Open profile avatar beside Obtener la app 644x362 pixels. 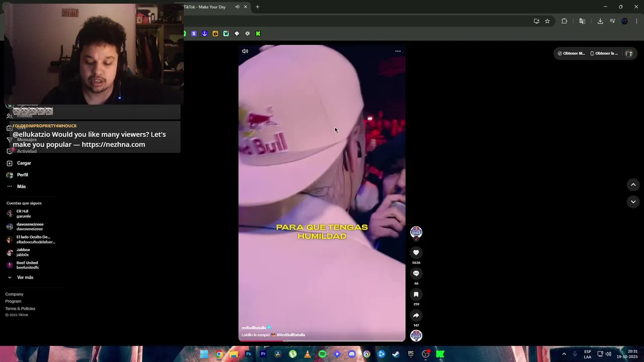pyautogui.click(x=629, y=53)
